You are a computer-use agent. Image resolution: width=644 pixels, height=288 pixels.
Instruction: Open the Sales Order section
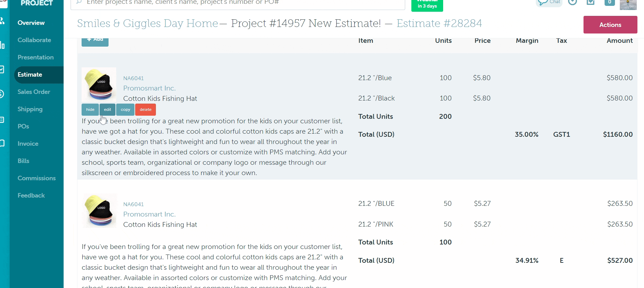[34, 92]
